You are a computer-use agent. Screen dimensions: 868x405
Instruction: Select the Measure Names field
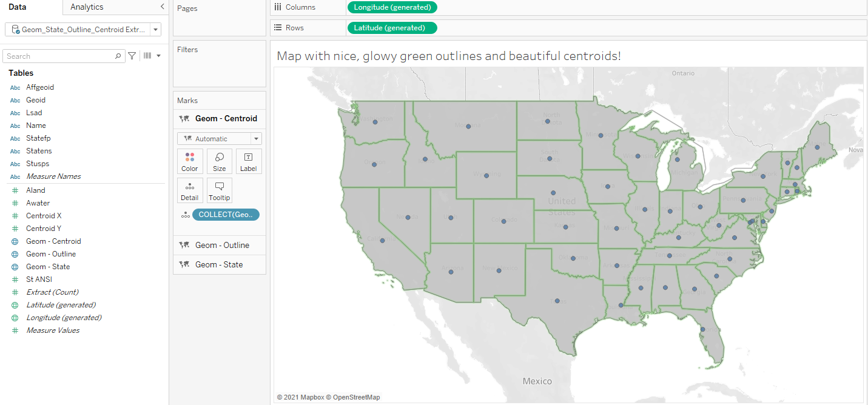(53, 176)
